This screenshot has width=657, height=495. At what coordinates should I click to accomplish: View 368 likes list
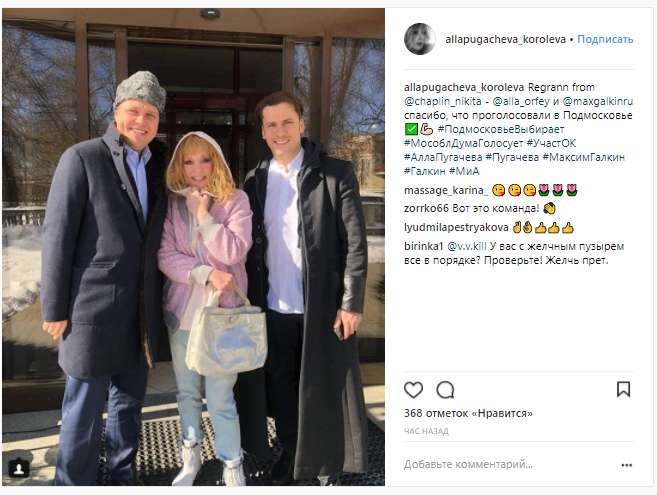[468, 413]
